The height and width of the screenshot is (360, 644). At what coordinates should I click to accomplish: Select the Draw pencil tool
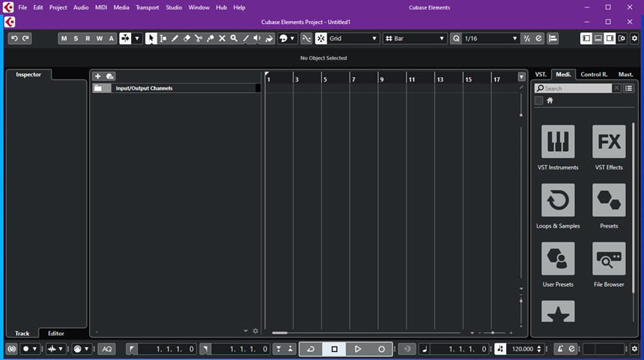tap(175, 39)
